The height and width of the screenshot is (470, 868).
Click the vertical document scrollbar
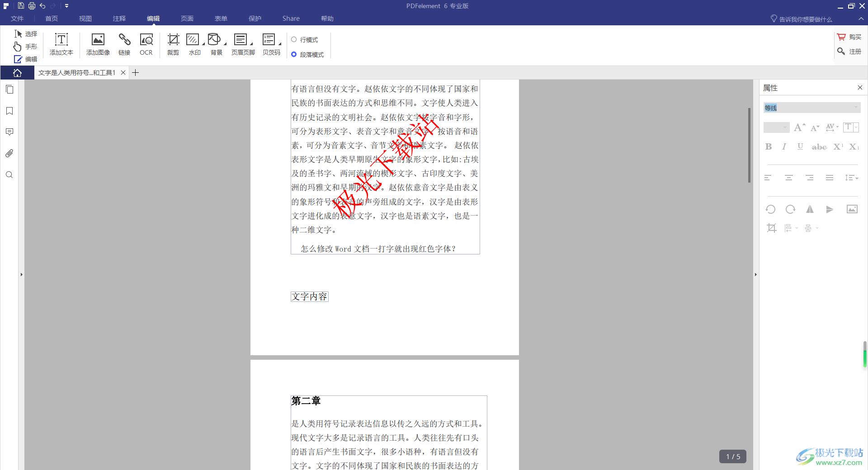pyautogui.click(x=749, y=145)
